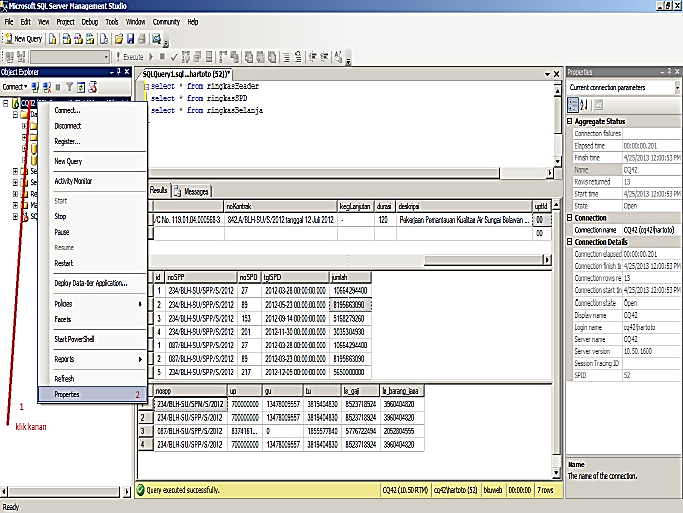
Task: Click the Increase Indent icon
Action: [325, 57]
